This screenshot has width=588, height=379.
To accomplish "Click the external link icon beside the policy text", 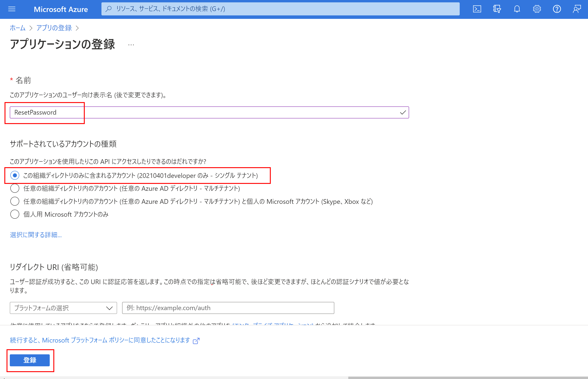I will pos(196,341).
